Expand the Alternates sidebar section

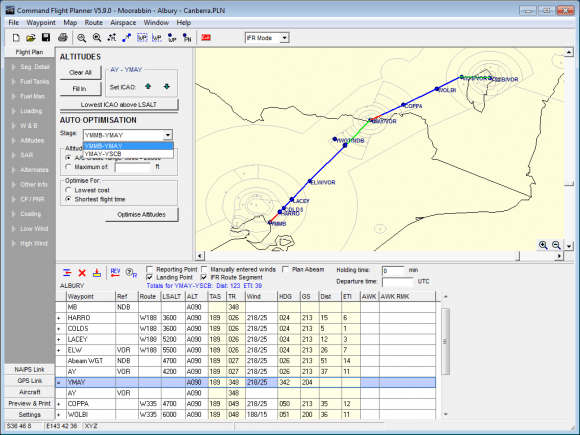(30, 170)
